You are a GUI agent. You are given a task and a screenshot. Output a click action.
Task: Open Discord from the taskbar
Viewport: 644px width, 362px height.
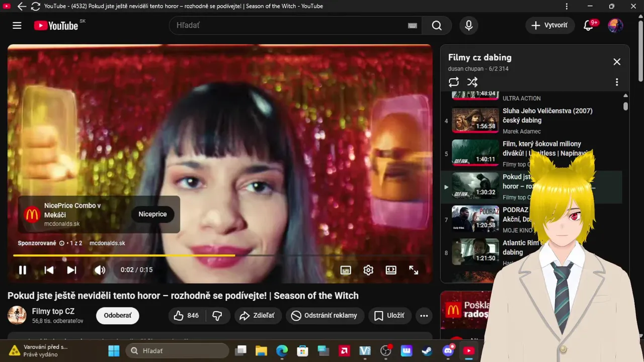(x=448, y=351)
